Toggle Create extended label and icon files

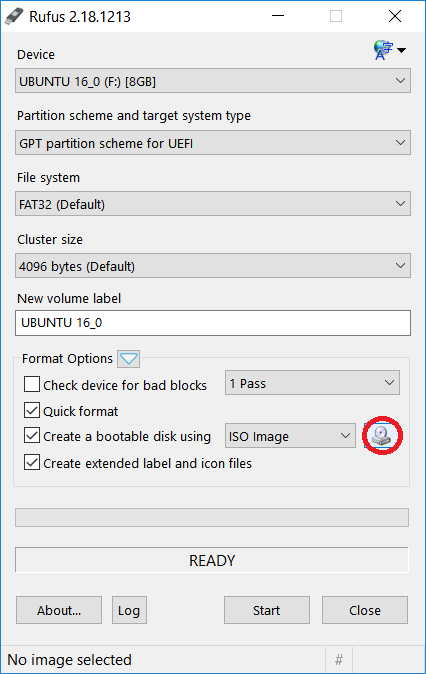click(x=32, y=462)
